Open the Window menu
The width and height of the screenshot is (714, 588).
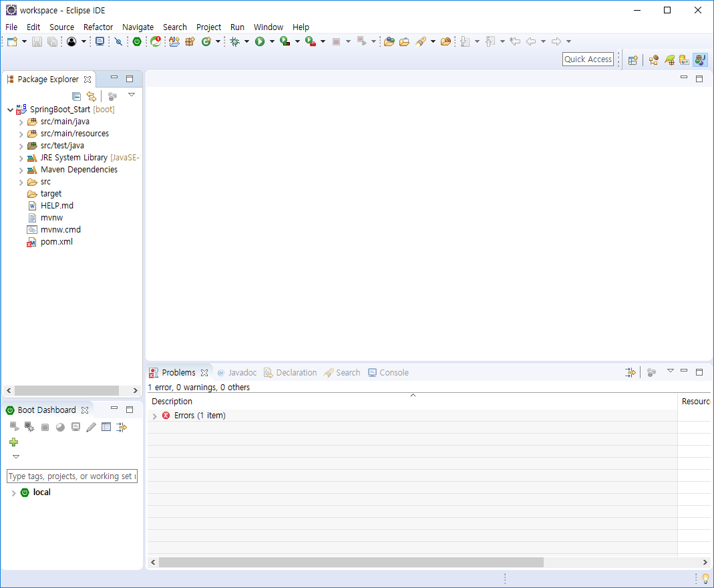click(x=269, y=27)
